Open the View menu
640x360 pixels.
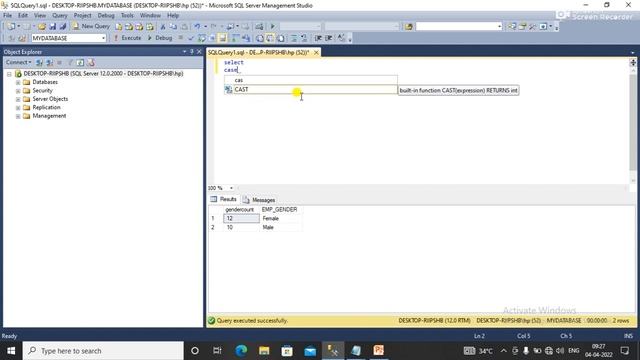[x=40, y=16]
